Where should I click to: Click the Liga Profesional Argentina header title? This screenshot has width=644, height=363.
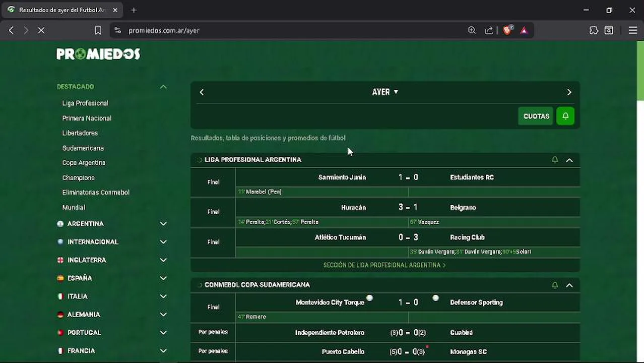[x=253, y=160]
